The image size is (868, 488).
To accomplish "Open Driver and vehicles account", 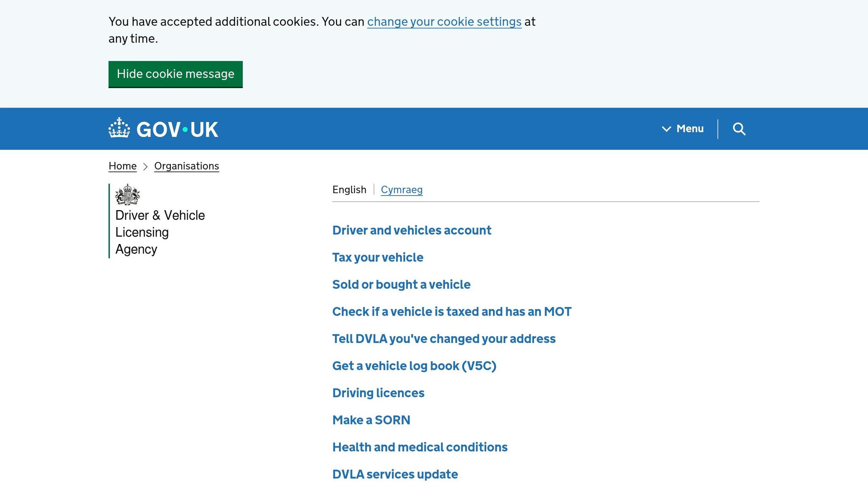I will (x=412, y=230).
